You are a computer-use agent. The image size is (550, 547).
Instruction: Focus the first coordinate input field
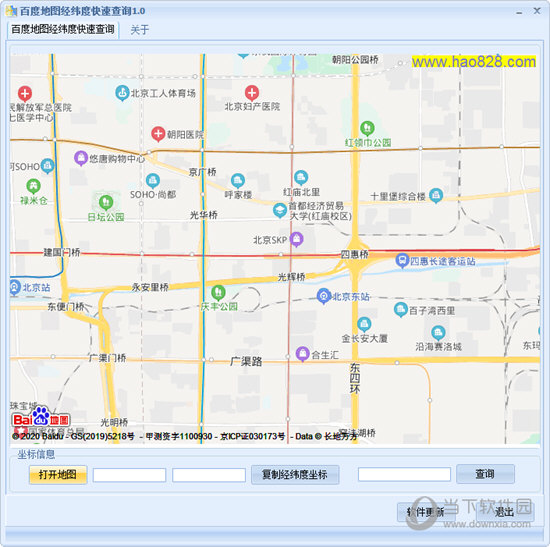tap(129, 475)
